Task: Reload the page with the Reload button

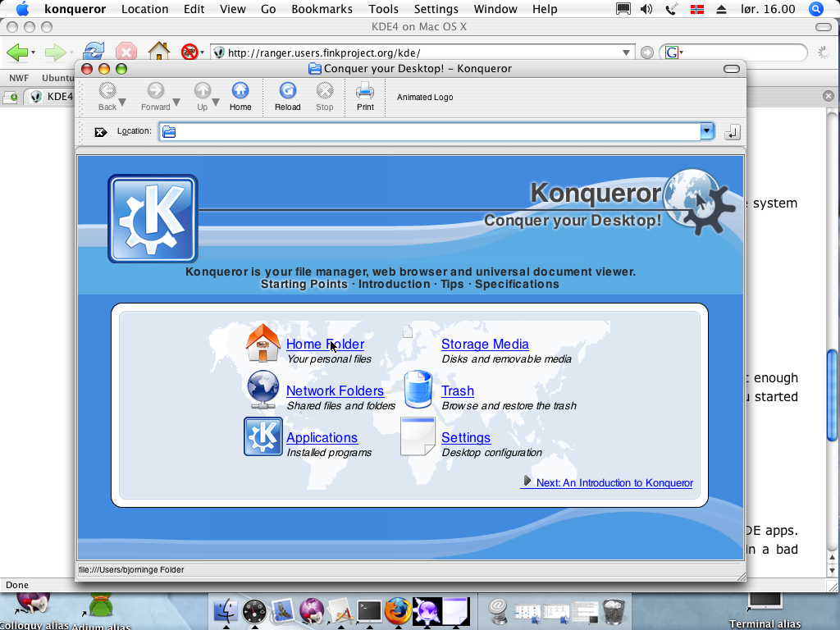Action: tap(288, 97)
